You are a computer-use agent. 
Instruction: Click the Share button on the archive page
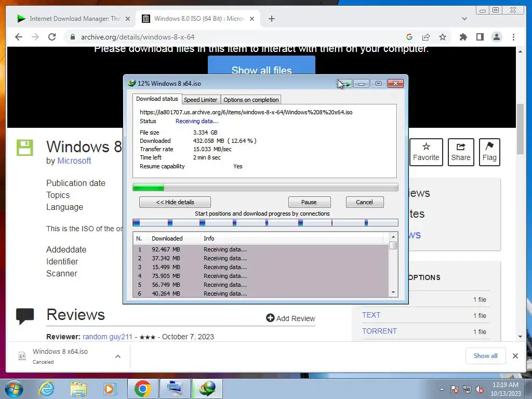(x=461, y=152)
